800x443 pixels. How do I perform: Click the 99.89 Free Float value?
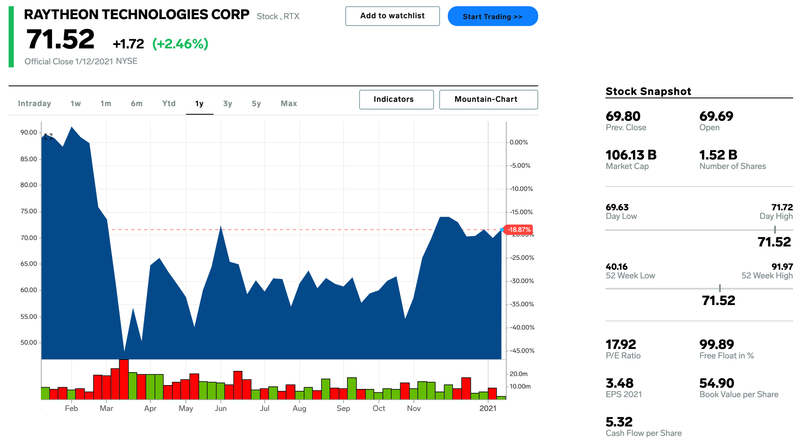(x=716, y=344)
